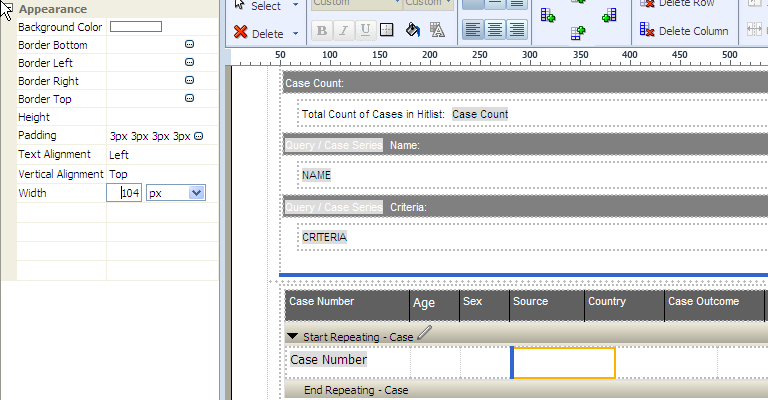Click the Text Alignment Left value
The width and height of the screenshot is (768, 400).
[119, 155]
